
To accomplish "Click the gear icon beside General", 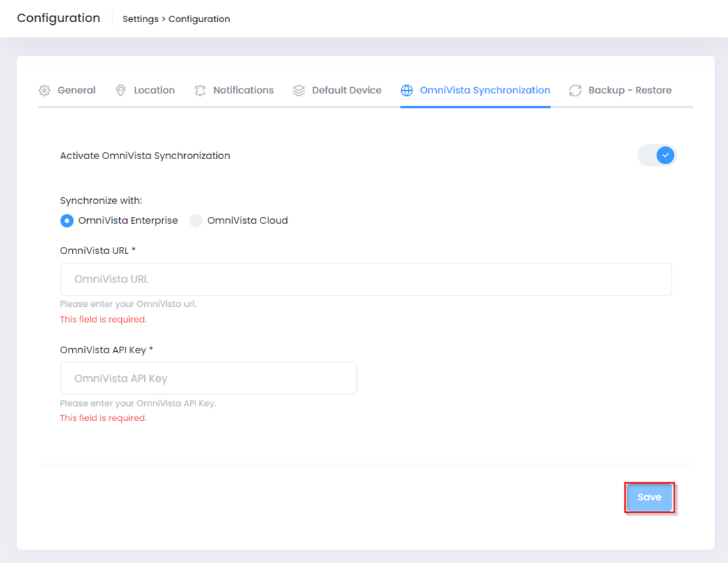I will [44, 91].
